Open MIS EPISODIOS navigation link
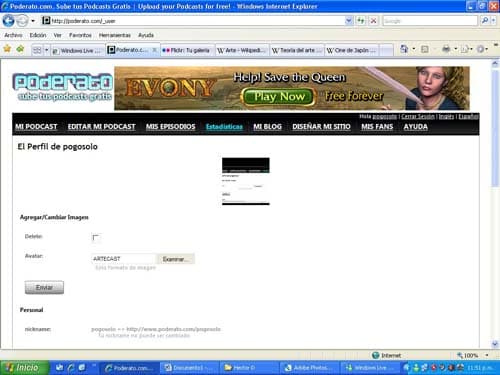The image size is (500, 375). pos(170,127)
